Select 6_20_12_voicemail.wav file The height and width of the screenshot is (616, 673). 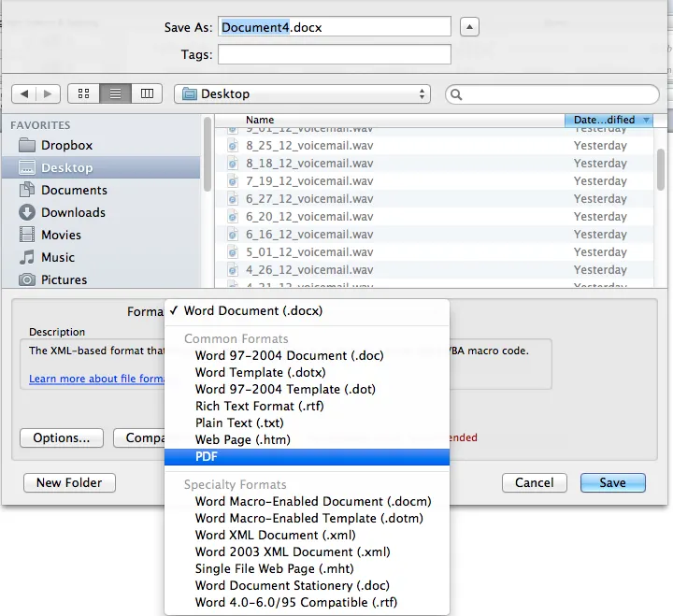coord(435,216)
